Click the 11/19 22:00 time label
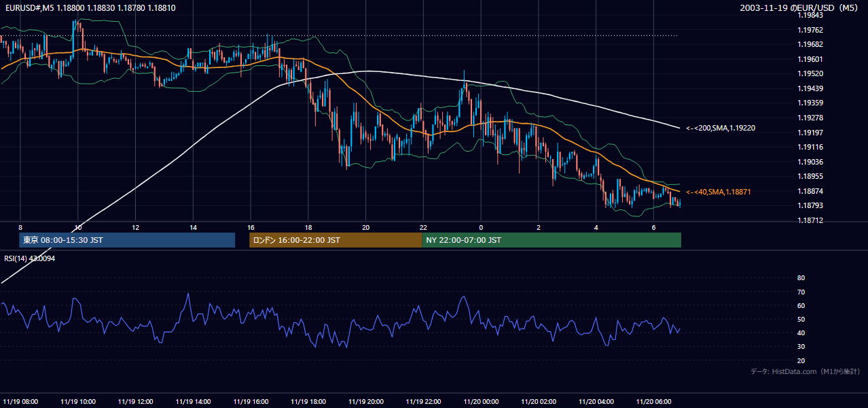Image resolution: width=868 pixels, height=408 pixels. coord(424,401)
